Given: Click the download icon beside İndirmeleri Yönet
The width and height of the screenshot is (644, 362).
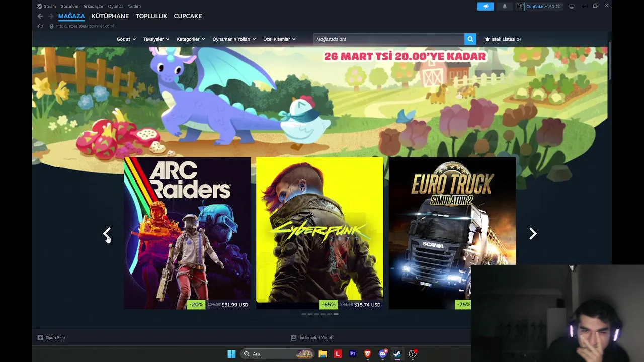Looking at the screenshot, I should [294, 338].
